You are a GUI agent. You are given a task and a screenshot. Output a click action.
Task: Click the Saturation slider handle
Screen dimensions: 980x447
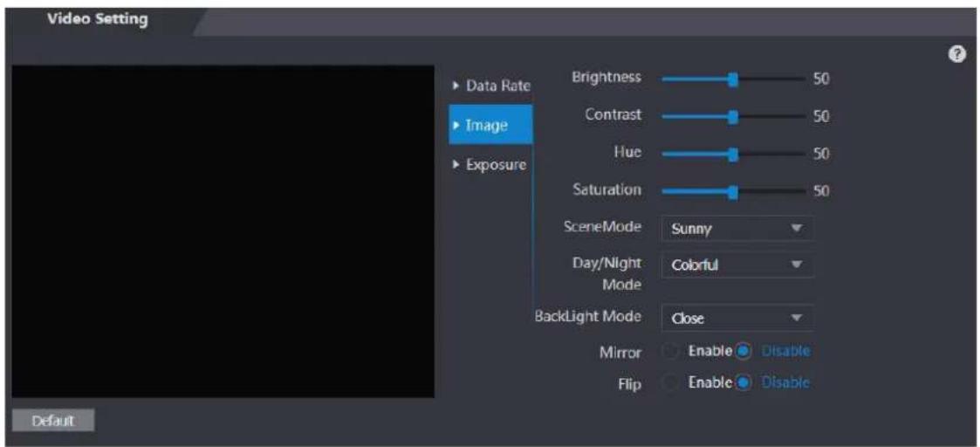pyautogui.click(x=734, y=192)
